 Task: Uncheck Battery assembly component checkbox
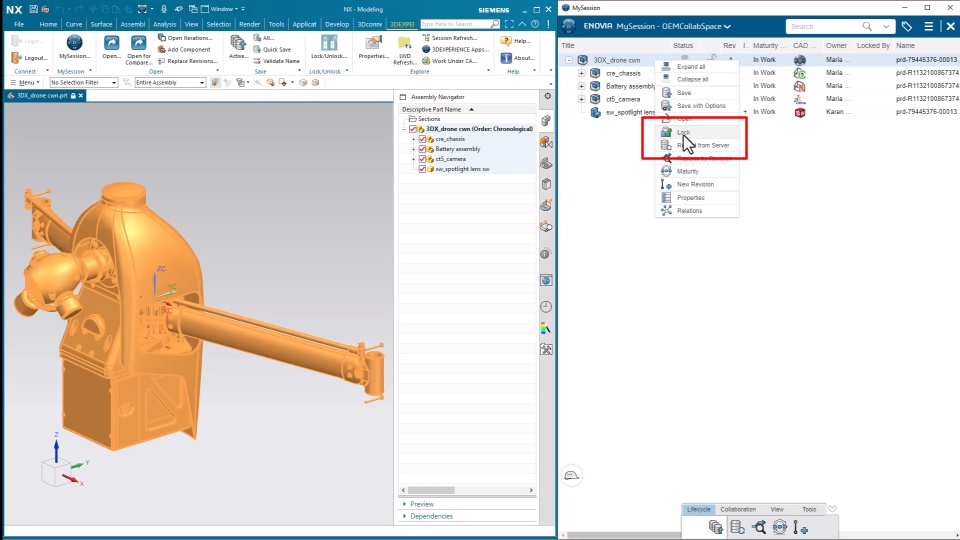tap(422, 149)
